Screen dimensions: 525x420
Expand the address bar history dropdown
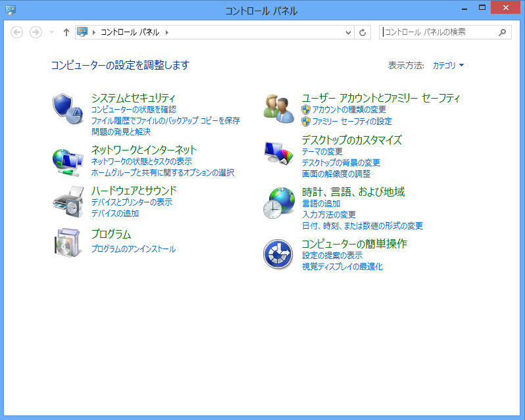click(x=348, y=32)
